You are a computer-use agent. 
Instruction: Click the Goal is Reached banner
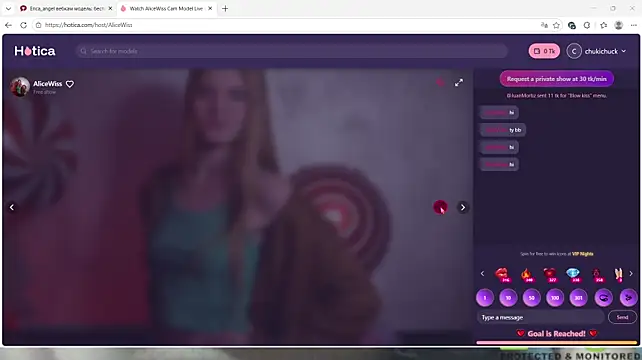tap(556, 334)
